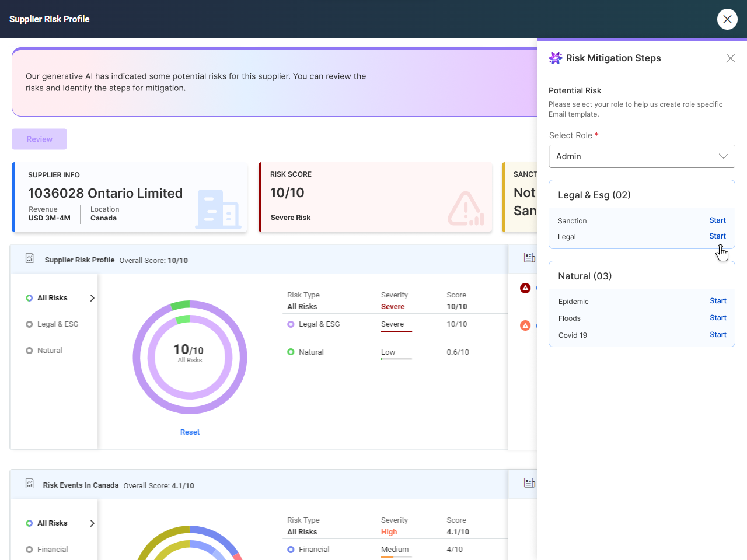Click the Risk Events In Canada chart icon

coord(30,483)
